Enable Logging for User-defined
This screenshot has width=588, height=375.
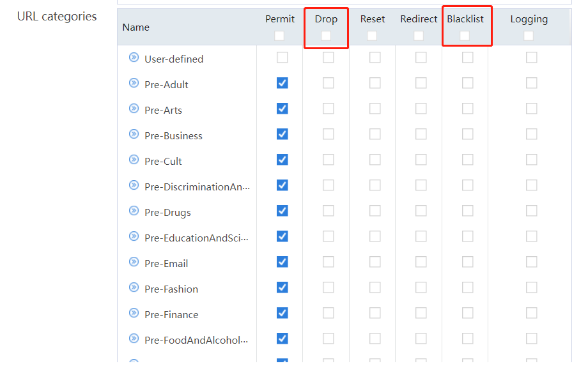click(x=531, y=57)
